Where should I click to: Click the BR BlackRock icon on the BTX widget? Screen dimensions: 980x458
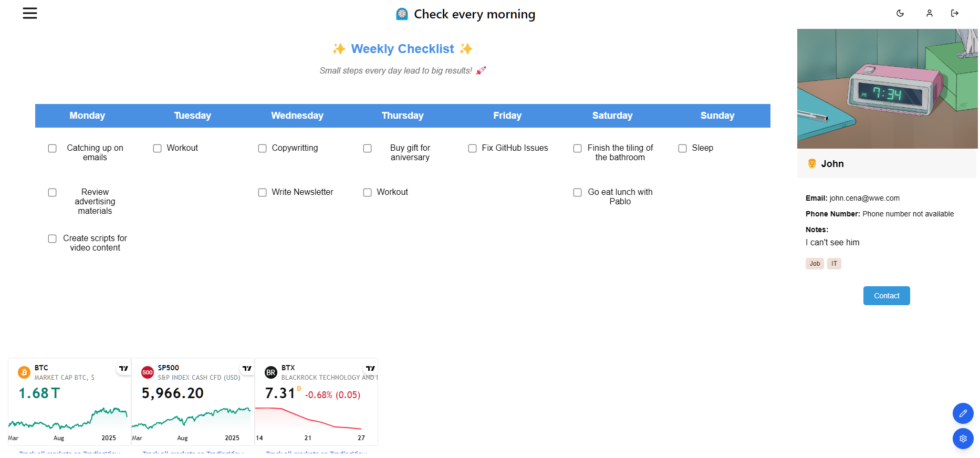[271, 372]
